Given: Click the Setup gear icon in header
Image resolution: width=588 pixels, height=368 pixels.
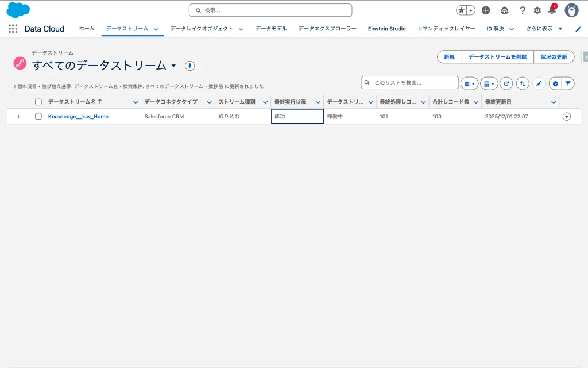Looking at the screenshot, I should tap(537, 10).
